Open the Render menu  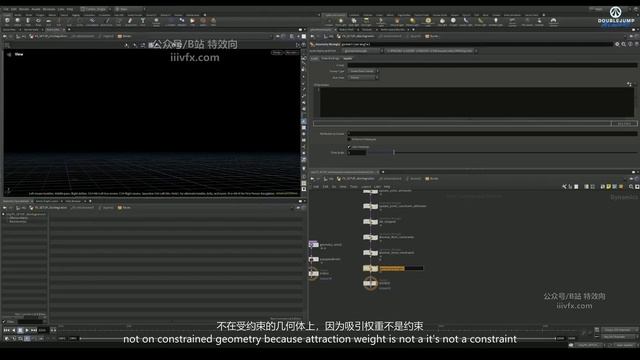[24, 9]
